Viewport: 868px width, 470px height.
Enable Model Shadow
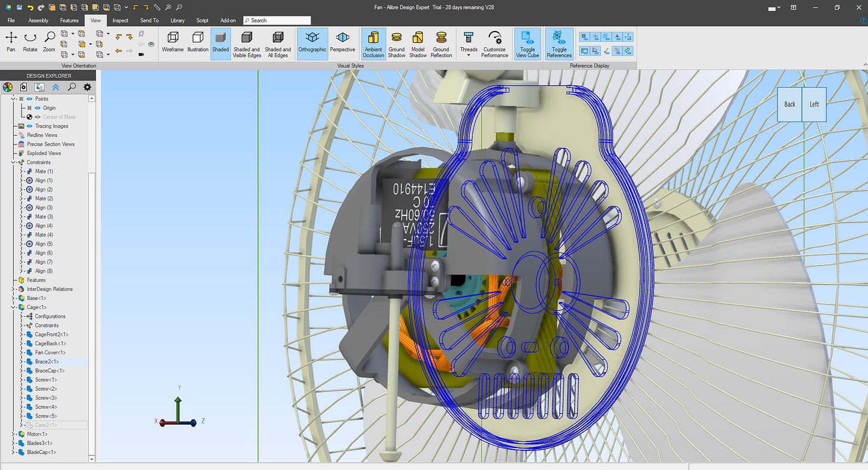click(418, 44)
